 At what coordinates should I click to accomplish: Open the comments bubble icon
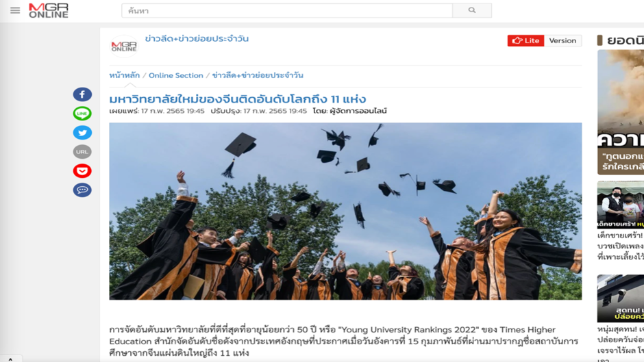82,190
